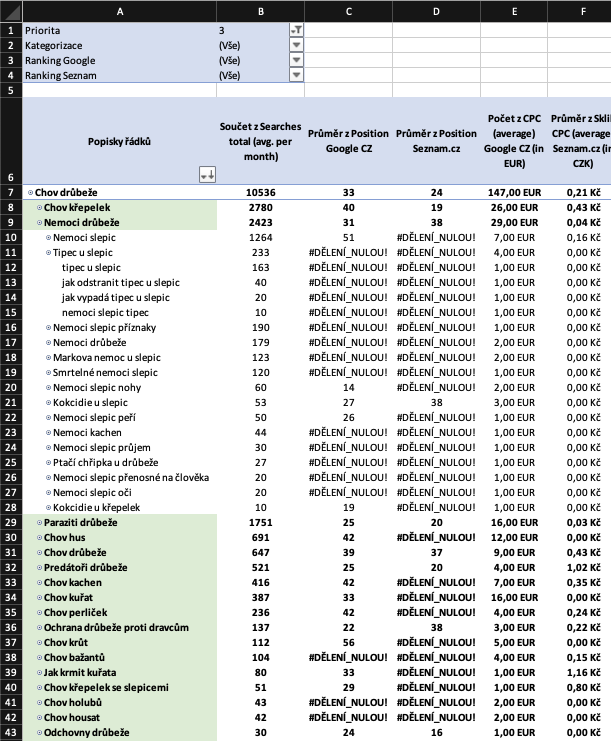The image size is (611, 741).
Task: Click the Priorita label cell
Action: [120, 30]
